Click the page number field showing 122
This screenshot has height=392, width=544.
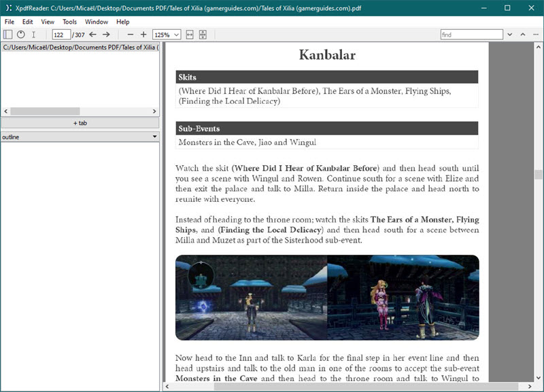(61, 34)
